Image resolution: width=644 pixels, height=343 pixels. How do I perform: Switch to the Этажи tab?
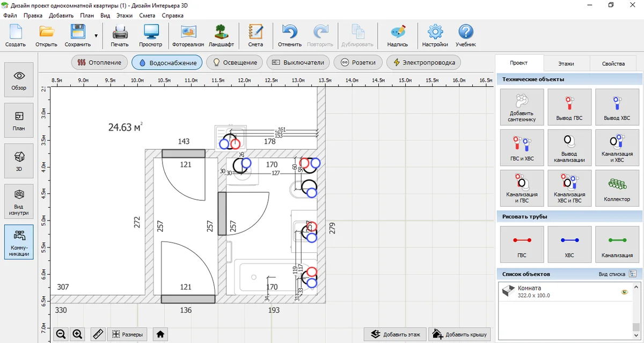coord(566,63)
